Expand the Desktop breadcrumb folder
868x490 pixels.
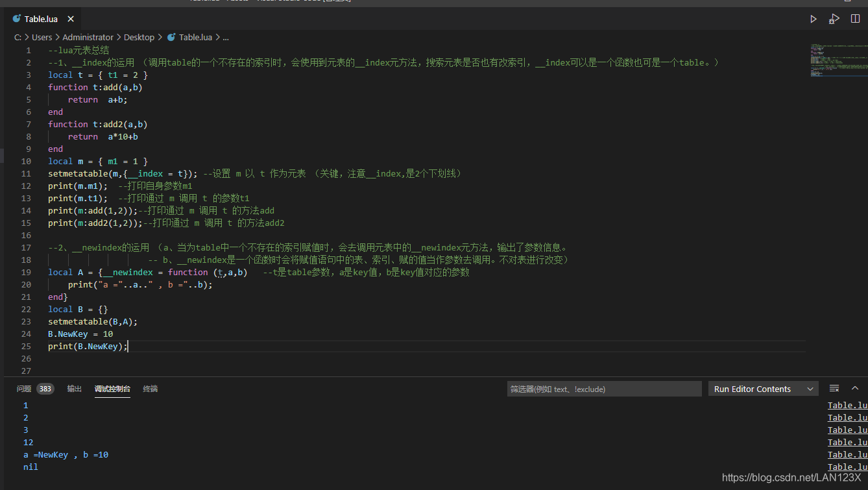(x=139, y=37)
